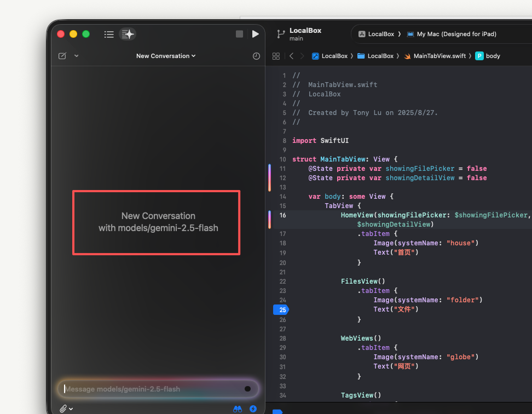Select the body symbol in the breadcrumb
Screen dimensions: 532x414
[488, 56]
